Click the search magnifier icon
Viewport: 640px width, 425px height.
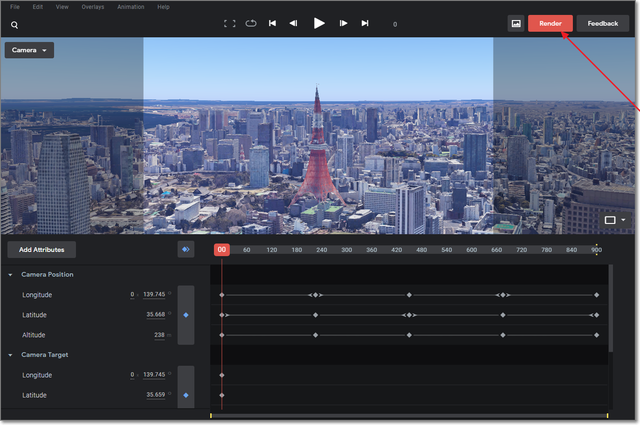[15, 24]
